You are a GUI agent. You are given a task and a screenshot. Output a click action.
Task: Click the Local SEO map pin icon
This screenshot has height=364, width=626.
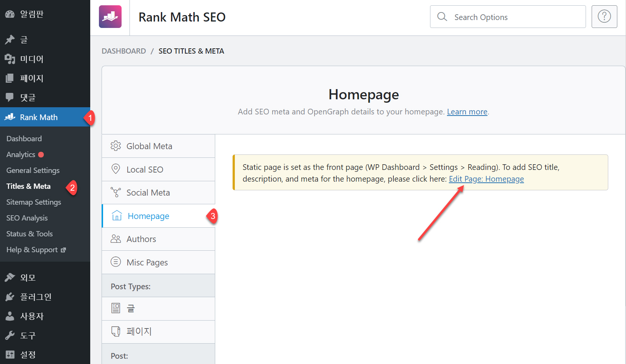pyautogui.click(x=116, y=169)
